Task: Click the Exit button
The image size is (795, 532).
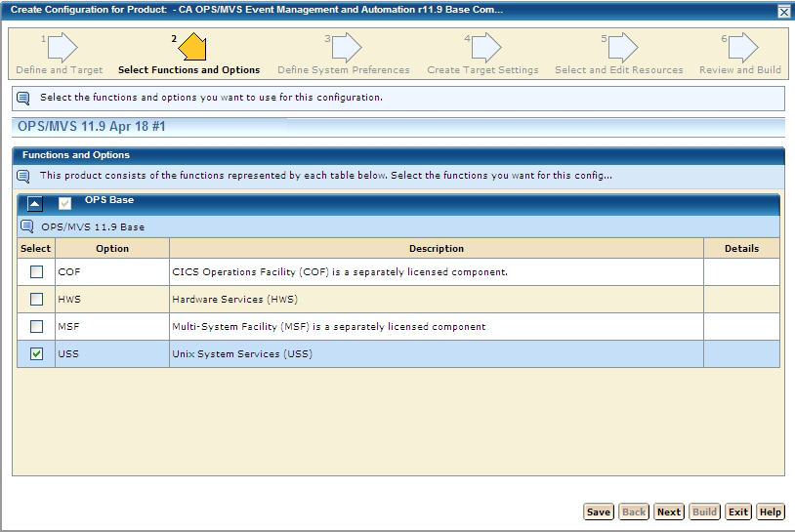Action: 738,512
